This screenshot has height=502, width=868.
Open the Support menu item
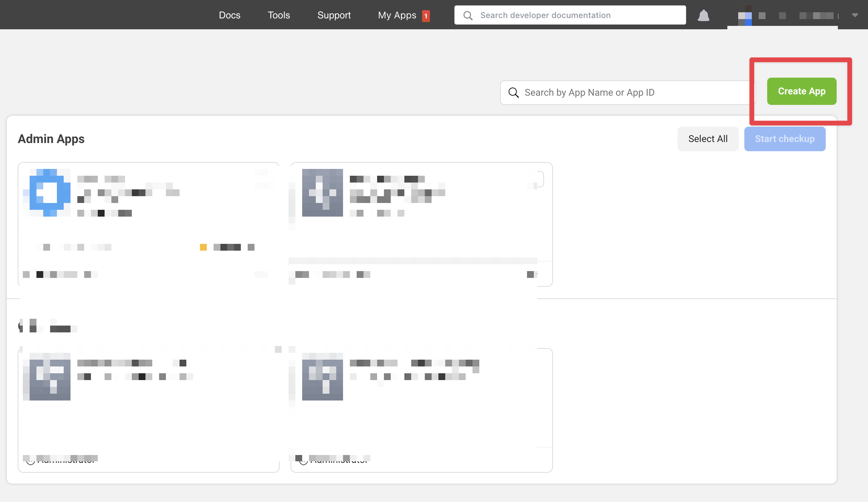click(x=334, y=15)
